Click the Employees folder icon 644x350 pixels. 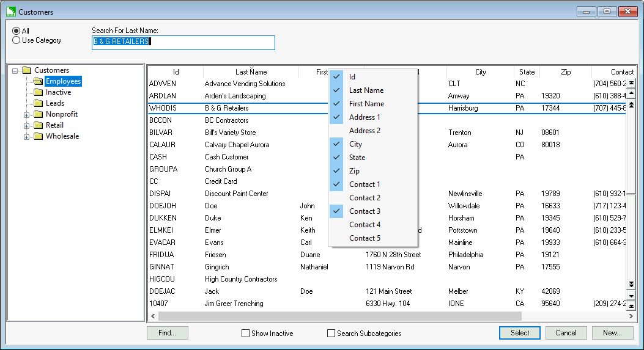pyautogui.click(x=38, y=81)
